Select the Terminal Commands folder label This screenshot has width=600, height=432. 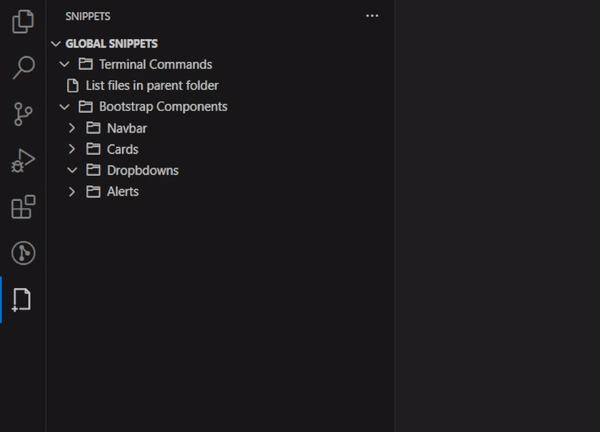[x=155, y=64]
